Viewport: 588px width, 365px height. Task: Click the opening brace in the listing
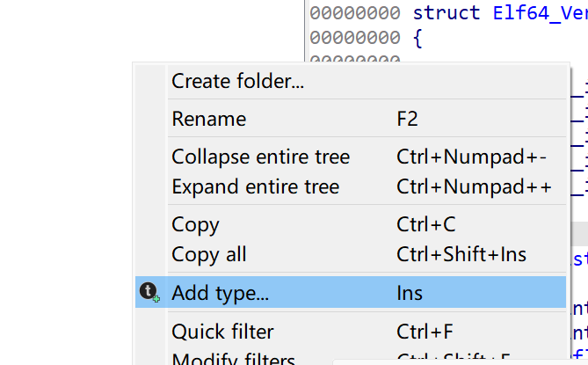[x=417, y=39]
